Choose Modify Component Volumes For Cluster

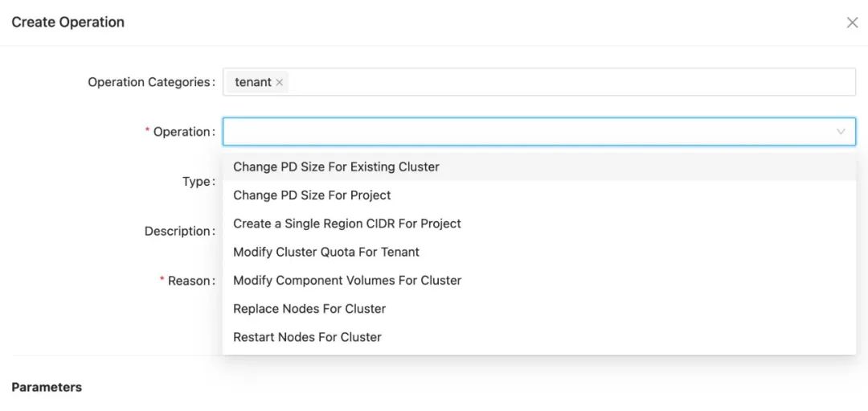pyautogui.click(x=346, y=281)
